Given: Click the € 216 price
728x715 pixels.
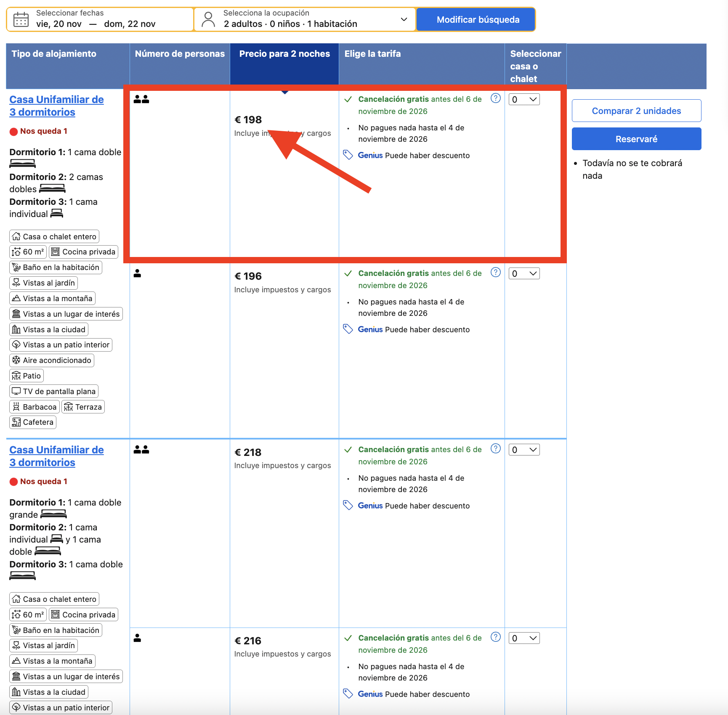Looking at the screenshot, I should tap(248, 641).
